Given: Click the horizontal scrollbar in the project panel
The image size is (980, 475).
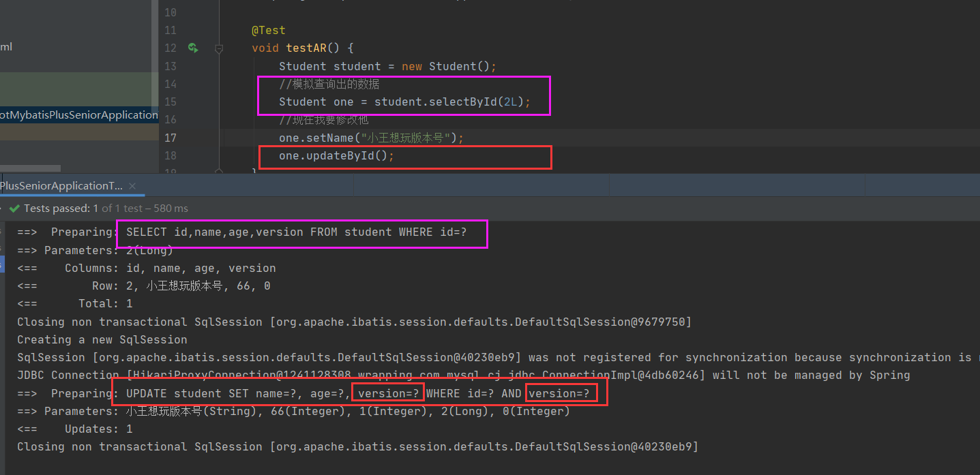Looking at the screenshot, I should pyautogui.click(x=31, y=168).
